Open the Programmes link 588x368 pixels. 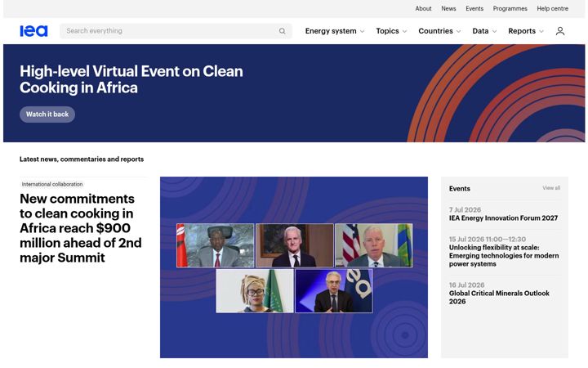click(510, 8)
